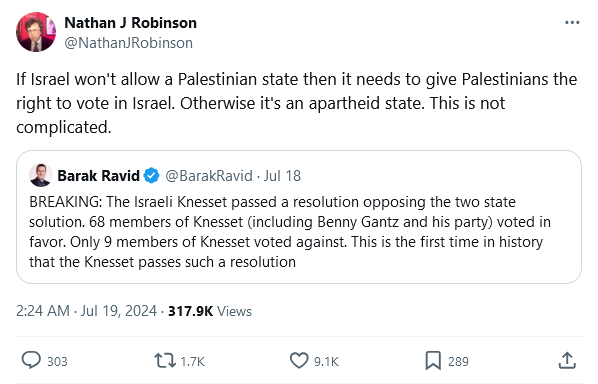Bookmark this post
Image resolution: width=598 pixels, height=384 pixels.
[x=433, y=360]
